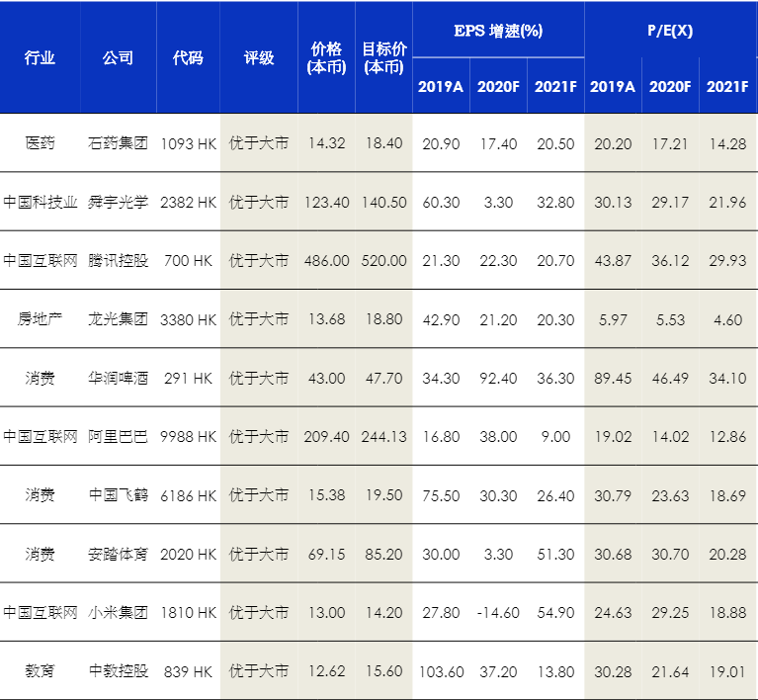Screen dimensions: 758x700
Task: Click Tencent's target price 520.00
Action: coord(383,261)
